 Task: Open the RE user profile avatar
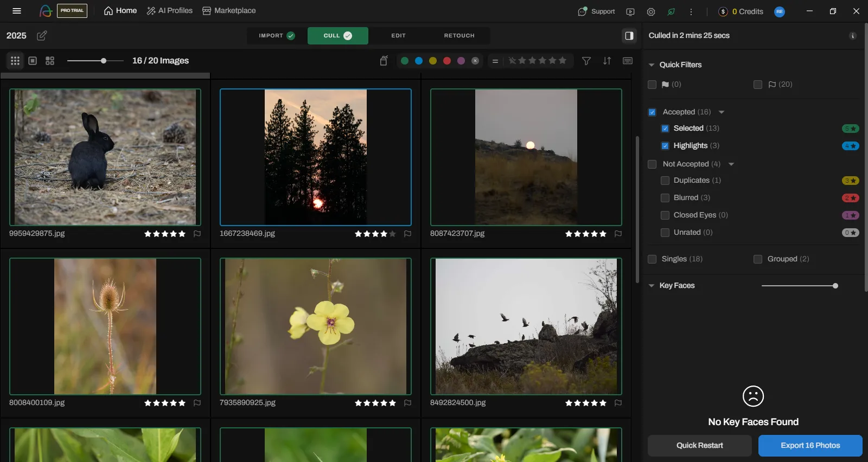tap(780, 11)
